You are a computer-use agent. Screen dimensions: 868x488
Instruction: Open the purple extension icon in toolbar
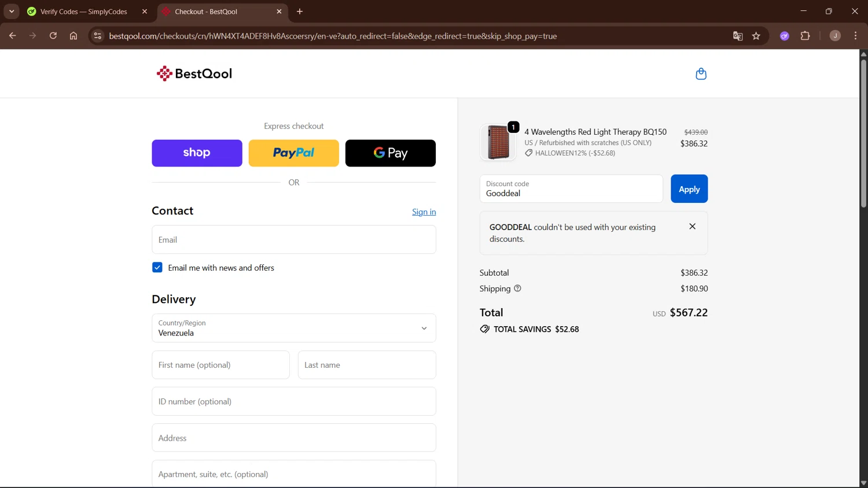(x=785, y=36)
